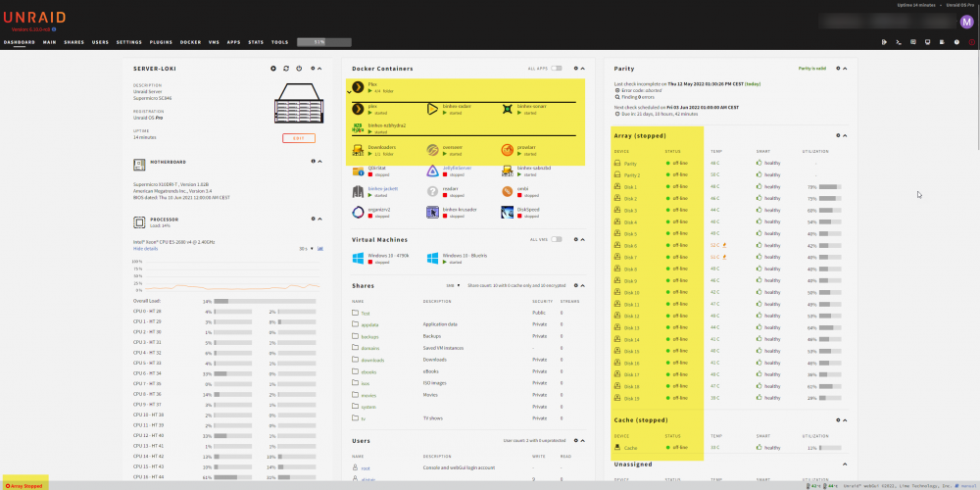This screenshot has height=490, width=980.
Task: Open the Disk 1 device link
Action: (x=630, y=187)
